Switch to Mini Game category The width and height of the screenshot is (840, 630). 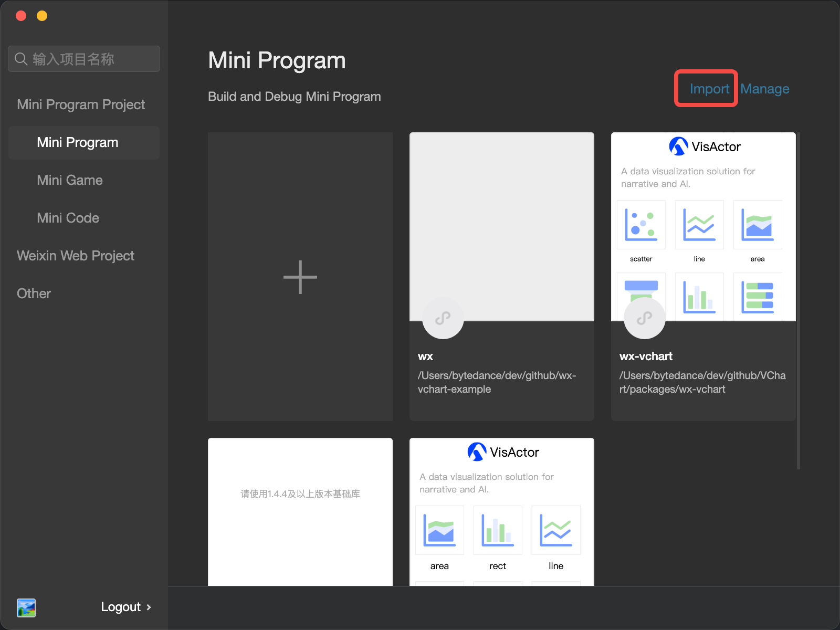tap(70, 180)
